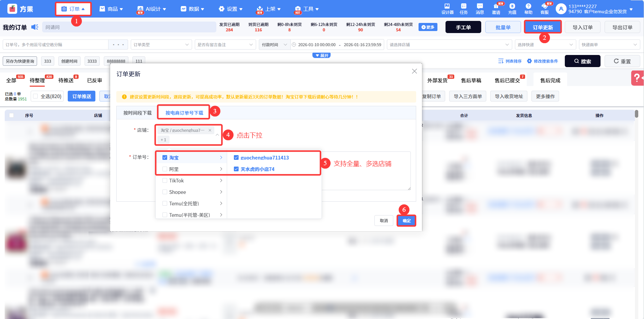Image resolution: width=644 pixels, height=319 pixels.
Task: Click the page vertical scrollbar
Action: (637, 114)
